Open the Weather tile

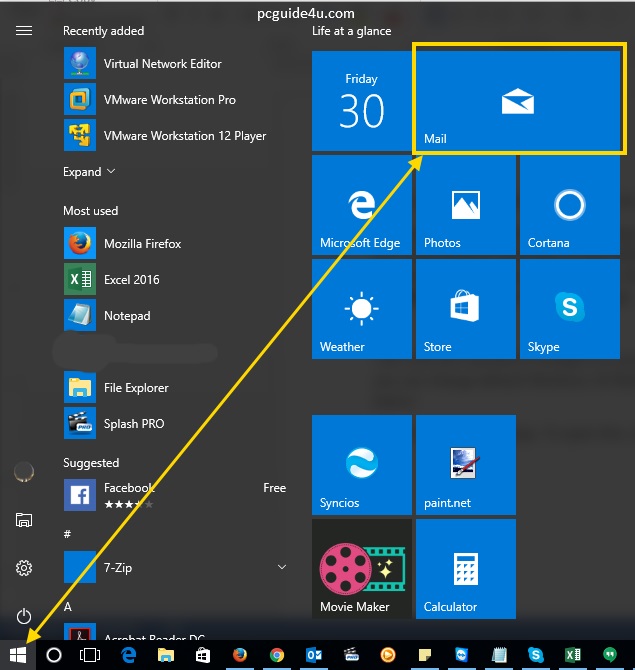click(361, 308)
